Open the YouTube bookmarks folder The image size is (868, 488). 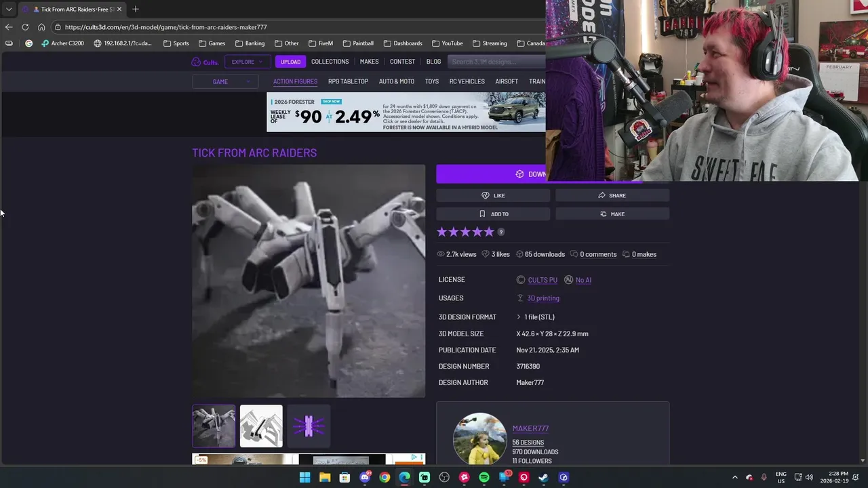pyautogui.click(x=447, y=43)
